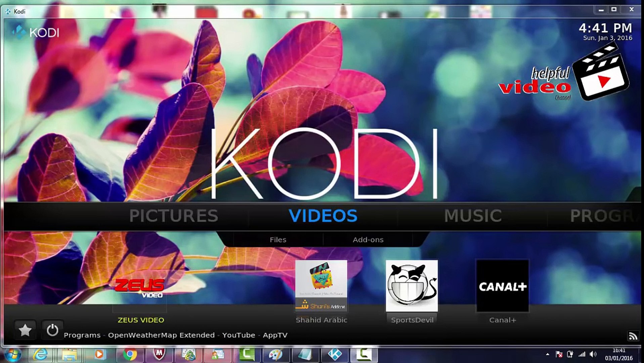Click the date 'Sun, Jan 3, 2016'
Image resolution: width=644 pixels, height=363 pixels.
click(607, 38)
